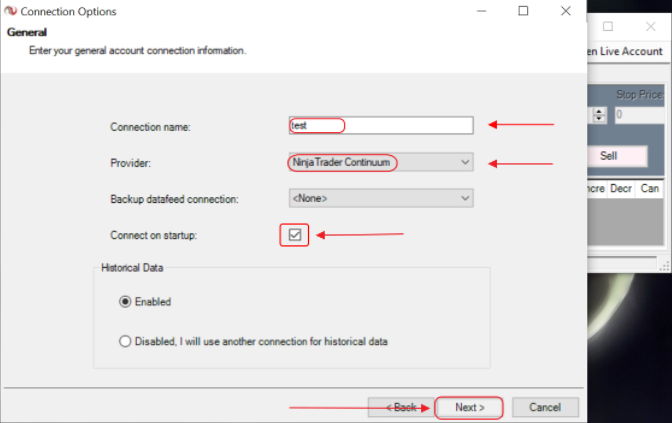
Task: Expand the Backup datafeed connection dropdown
Action: [380, 198]
